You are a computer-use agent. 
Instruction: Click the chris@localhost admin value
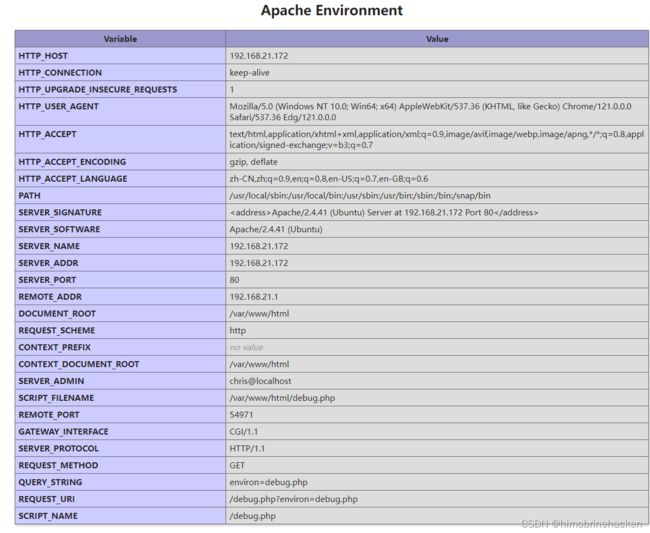tap(260, 381)
